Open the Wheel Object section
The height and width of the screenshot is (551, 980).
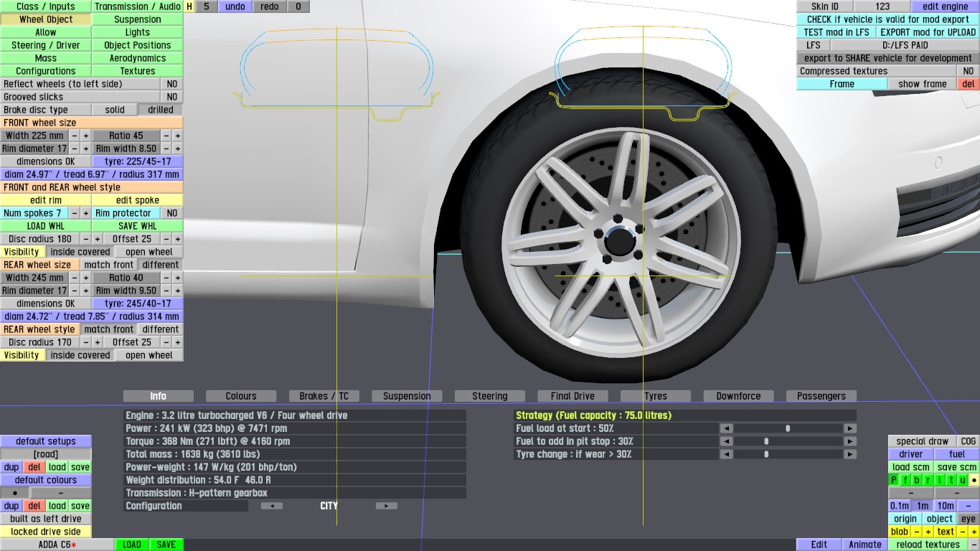pyautogui.click(x=46, y=19)
